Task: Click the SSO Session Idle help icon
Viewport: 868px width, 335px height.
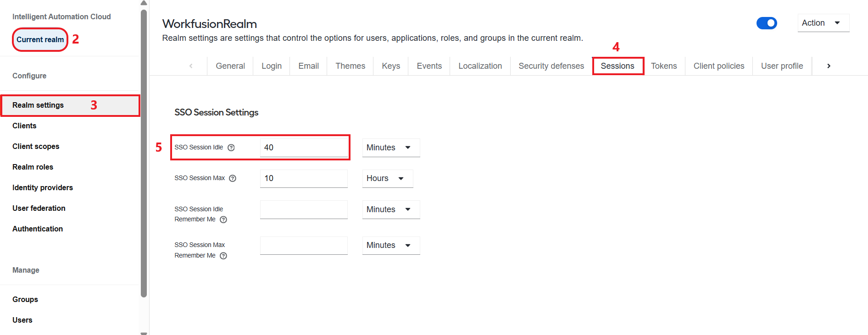Action: 231,148
